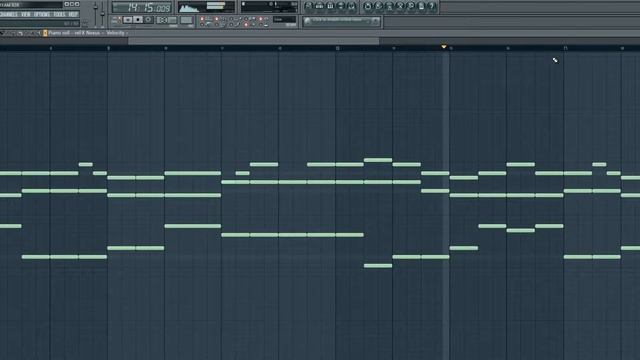
Task: Click the Play button in transport
Action: coord(128,20)
